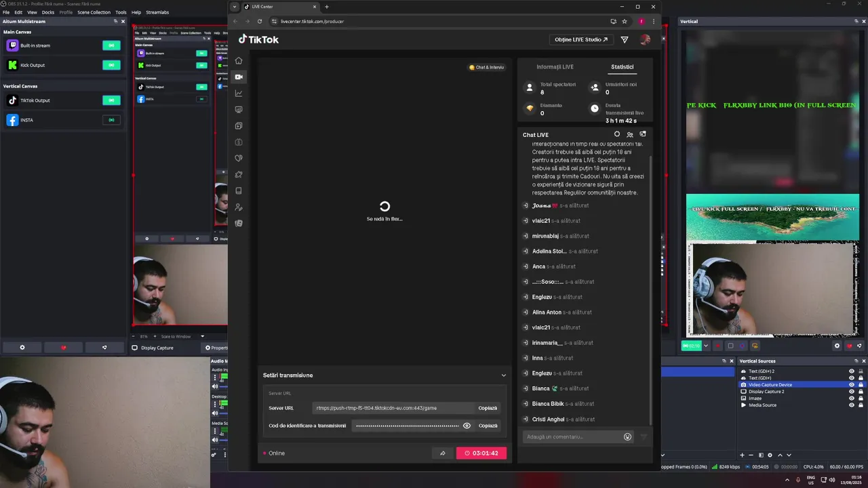This screenshot has width=868, height=488.
Task: Collapse the Setări transmisiune section
Action: pos(503,375)
